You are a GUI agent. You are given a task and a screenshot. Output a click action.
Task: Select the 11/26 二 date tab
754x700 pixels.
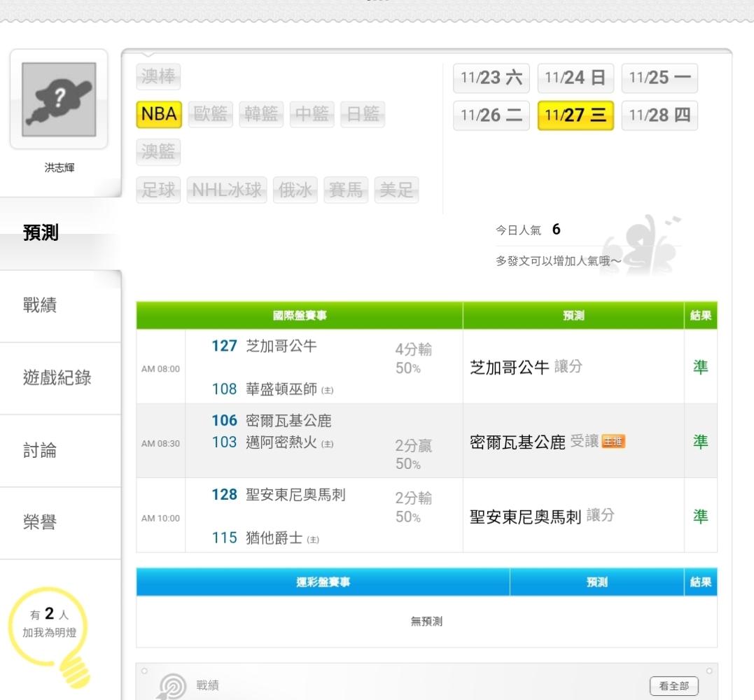point(491,115)
